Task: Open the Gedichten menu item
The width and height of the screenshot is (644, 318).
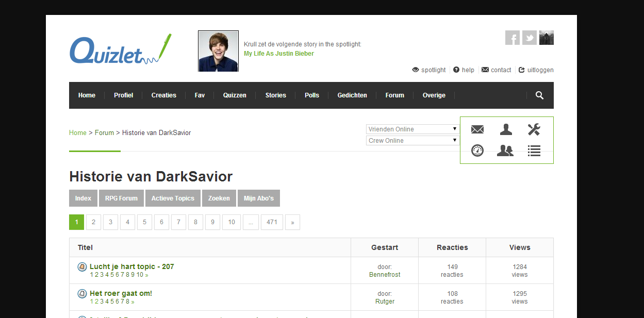Action: [352, 95]
